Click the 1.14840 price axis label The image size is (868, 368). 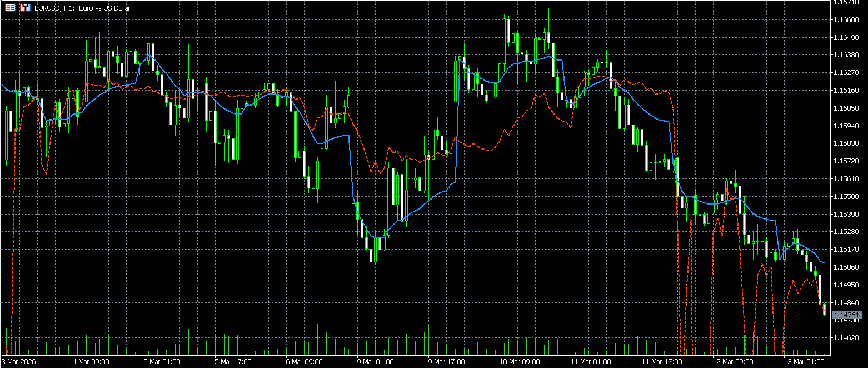pyautogui.click(x=847, y=302)
